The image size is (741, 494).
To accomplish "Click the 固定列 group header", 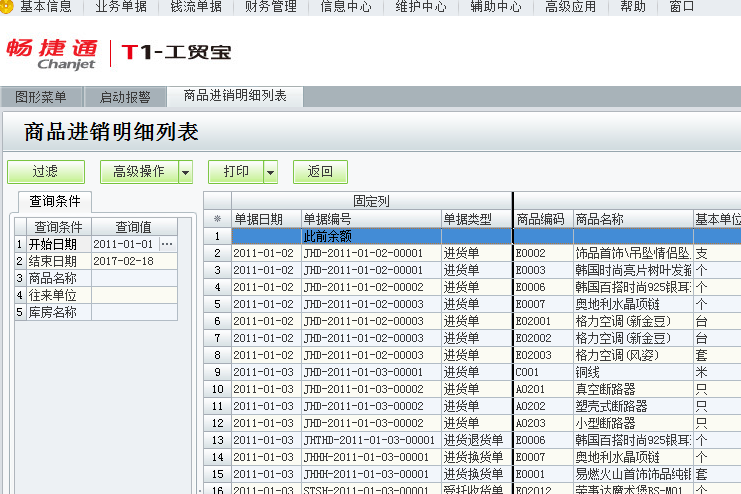I will tap(371, 201).
